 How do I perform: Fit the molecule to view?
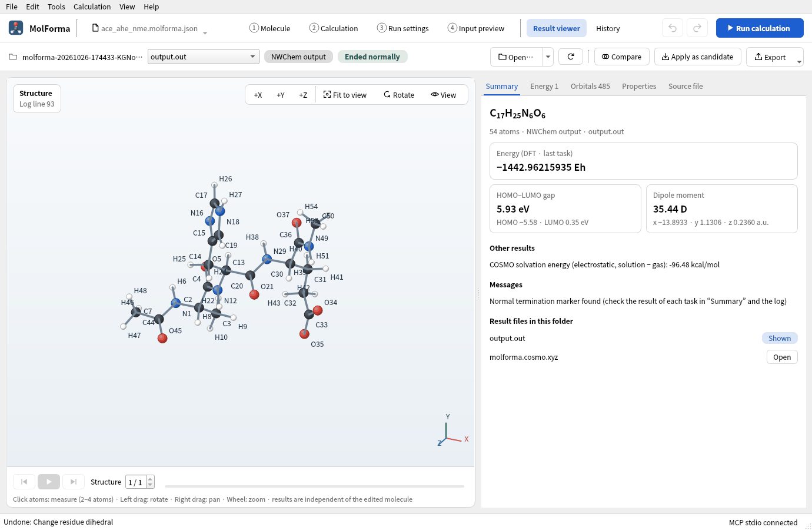click(x=345, y=95)
